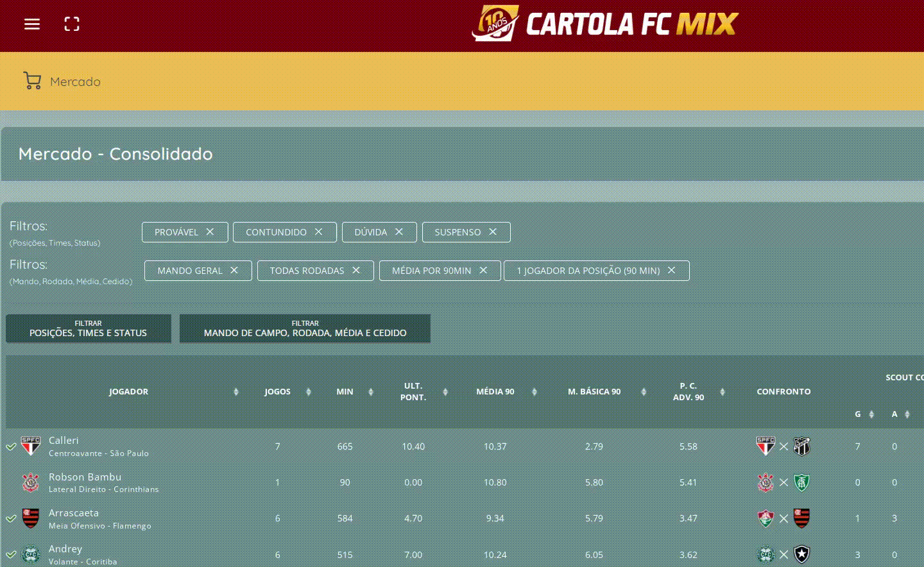
Task: Click Botafogo crest in Andrey's confronto
Action: coord(801,554)
